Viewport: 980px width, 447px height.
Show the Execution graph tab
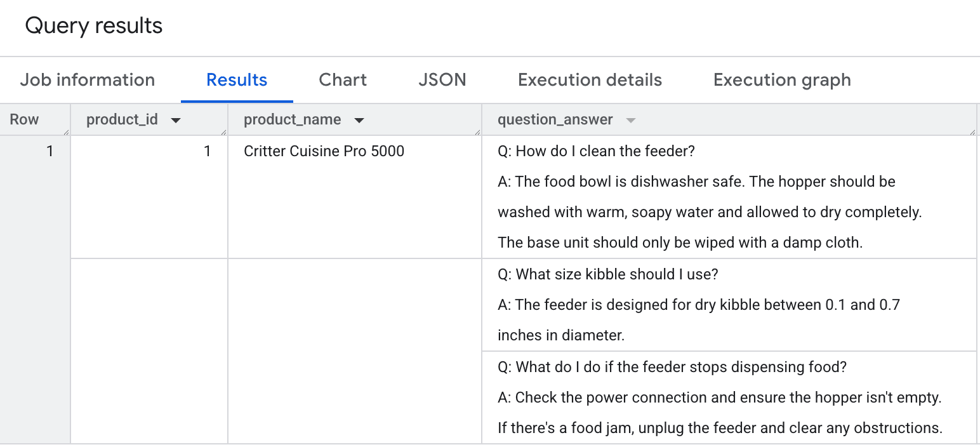click(x=782, y=80)
